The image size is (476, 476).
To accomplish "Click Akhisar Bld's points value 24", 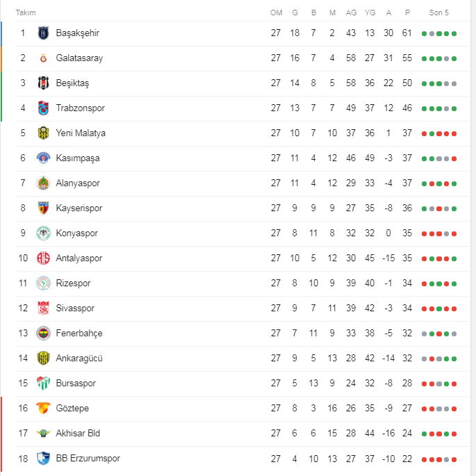I will click(407, 434).
